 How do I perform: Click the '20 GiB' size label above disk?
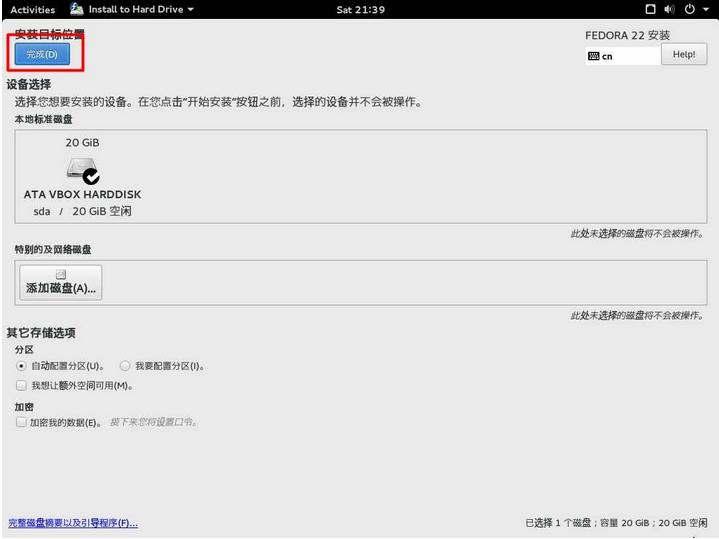tap(82, 143)
